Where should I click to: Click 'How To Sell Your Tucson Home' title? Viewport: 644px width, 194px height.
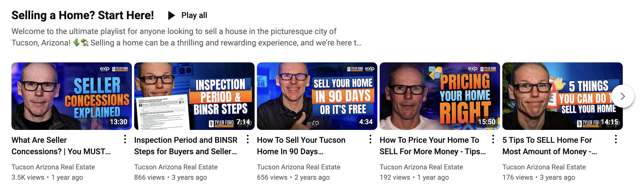(x=301, y=146)
